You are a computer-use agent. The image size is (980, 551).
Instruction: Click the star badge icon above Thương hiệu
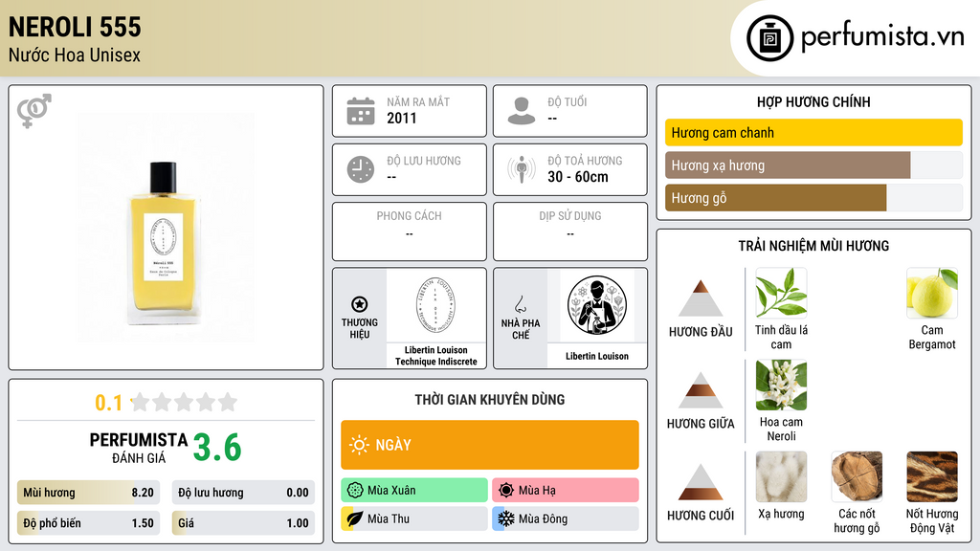pos(360,304)
